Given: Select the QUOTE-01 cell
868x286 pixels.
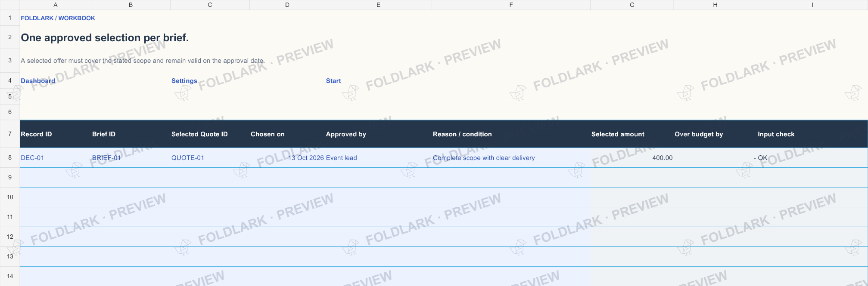Looking at the screenshot, I should click(210, 158).
